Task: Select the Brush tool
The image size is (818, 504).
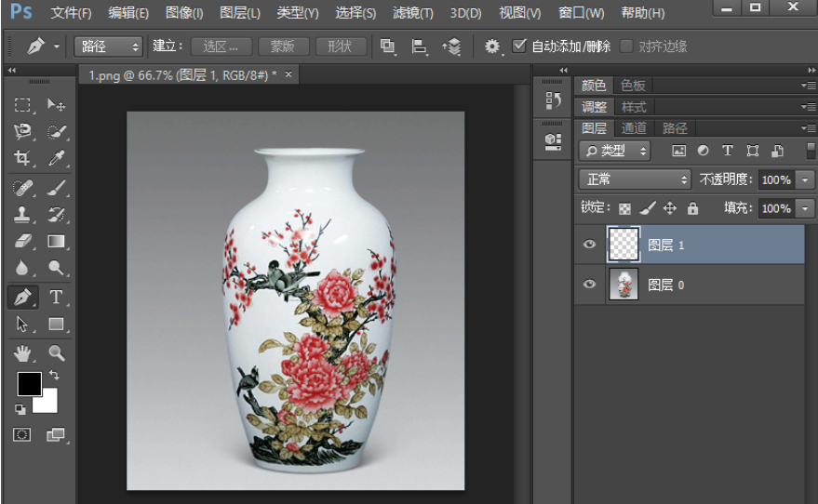Action: (x=56, y=187)
